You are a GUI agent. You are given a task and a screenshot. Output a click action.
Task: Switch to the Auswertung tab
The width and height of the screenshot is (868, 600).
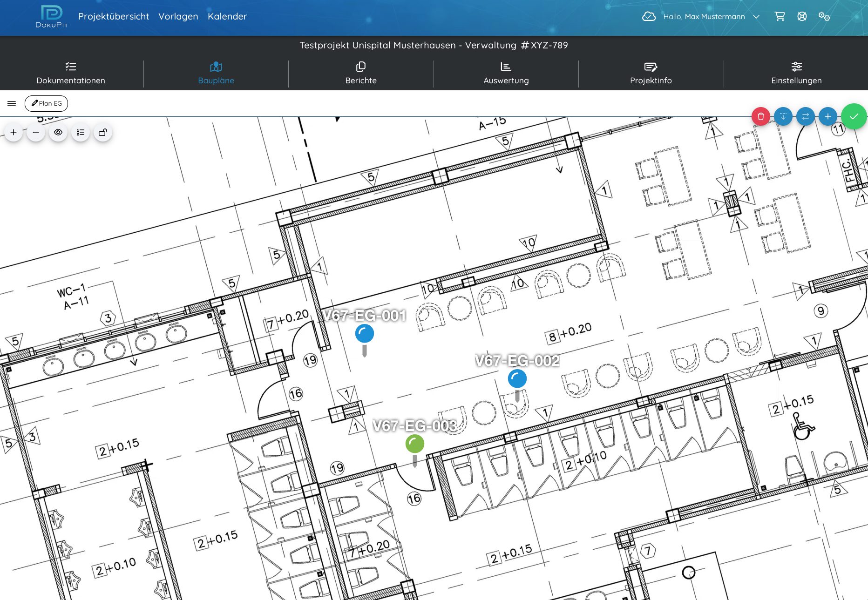(506, 73)
